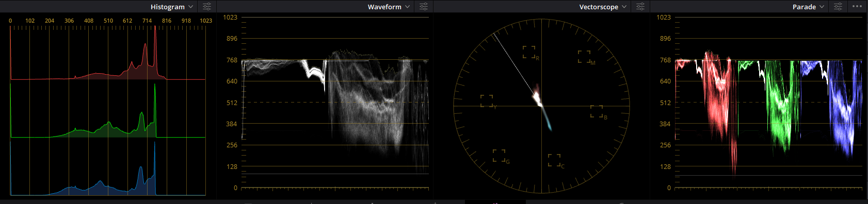Screen dimensions: 868x204
Task: Open Vectorscope settings sliders icon
Action: point(640,7)
